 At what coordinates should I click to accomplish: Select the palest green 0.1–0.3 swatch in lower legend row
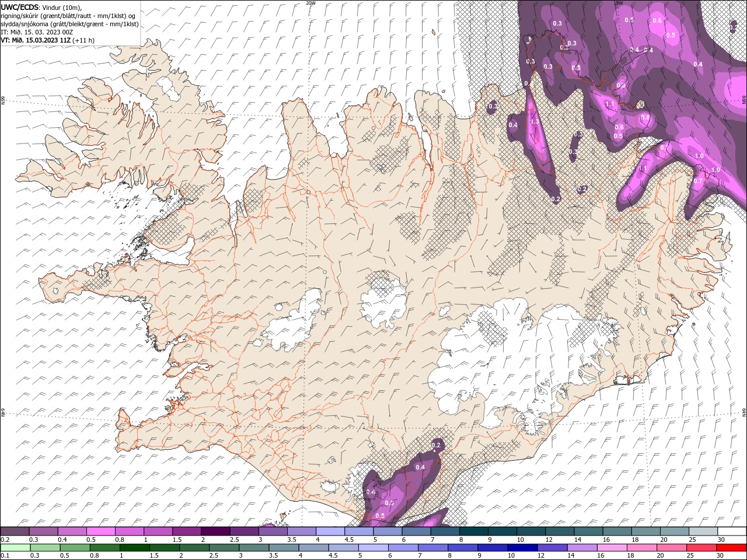pyautogui.click(x=15, y=548)
